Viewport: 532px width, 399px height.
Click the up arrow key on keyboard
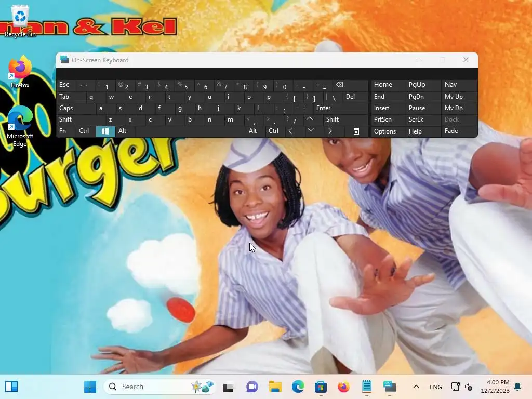(310, 119)
